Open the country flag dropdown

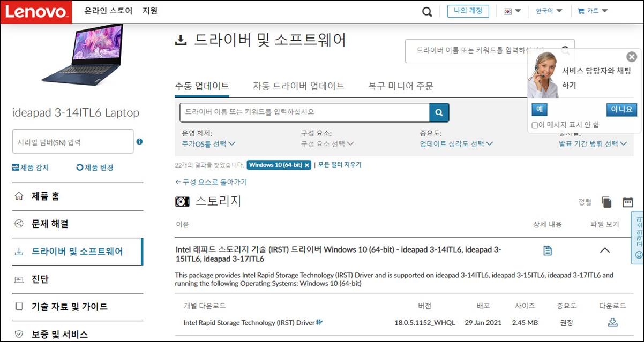pyautogui.click(x=512, y=11)
